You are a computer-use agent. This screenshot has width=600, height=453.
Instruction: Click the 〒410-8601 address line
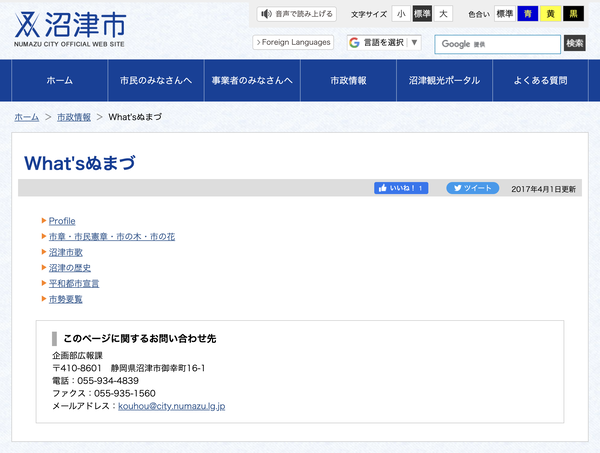point(129,368)
